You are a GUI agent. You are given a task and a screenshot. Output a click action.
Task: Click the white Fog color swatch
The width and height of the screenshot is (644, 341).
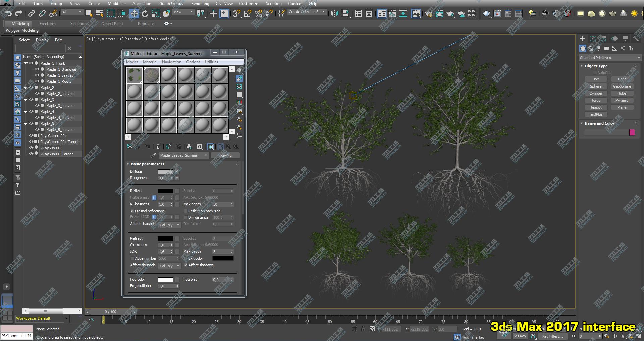pos(165,280)
